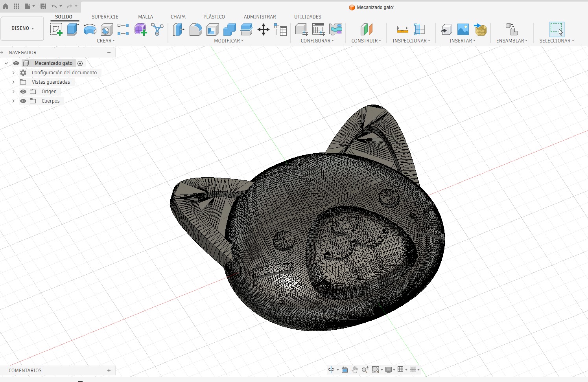Screen dimensions: 588x382
Task: Expand the Configuración del documento node
Action: (13, 73)
